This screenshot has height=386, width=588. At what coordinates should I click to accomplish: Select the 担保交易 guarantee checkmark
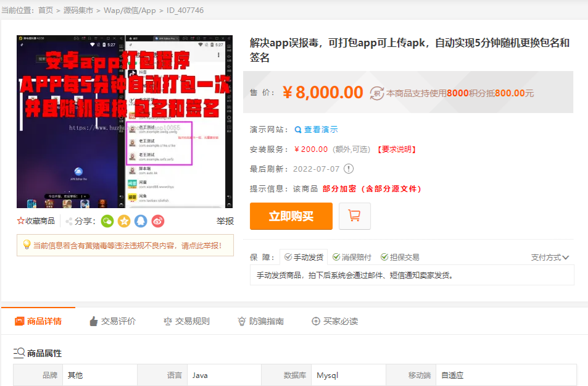pos(385,257)
